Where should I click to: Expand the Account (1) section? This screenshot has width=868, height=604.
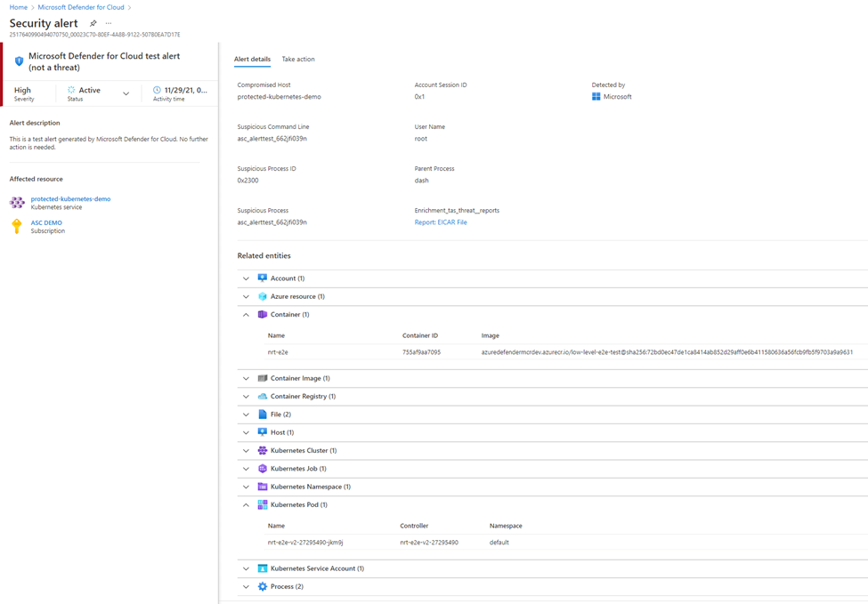coord(246,278)
